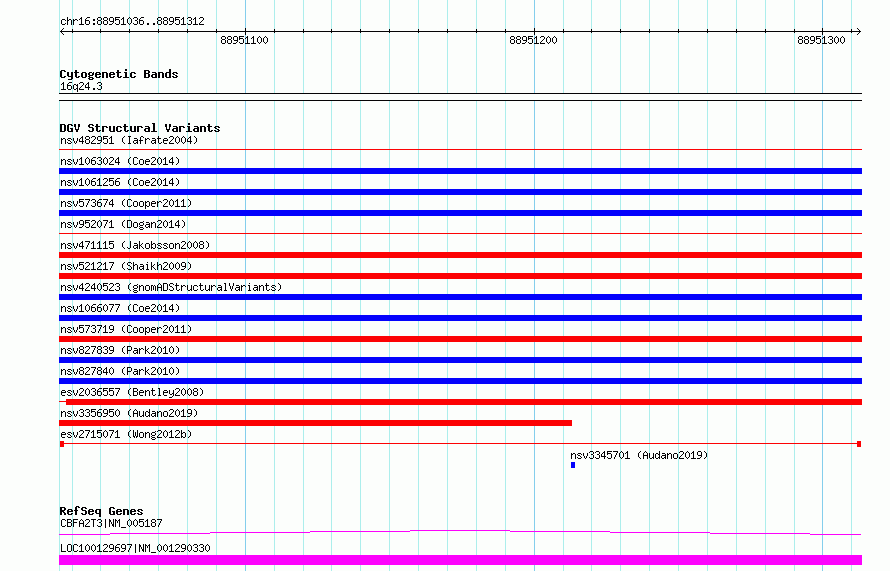Open variant esv2715071 (Wong2012b) label
The image size is (890, 571).
coord(126,434)
